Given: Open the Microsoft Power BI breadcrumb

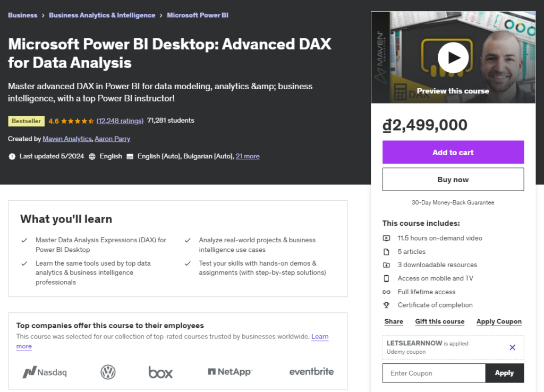Looking at the screenshot, I should coord(198,15).
